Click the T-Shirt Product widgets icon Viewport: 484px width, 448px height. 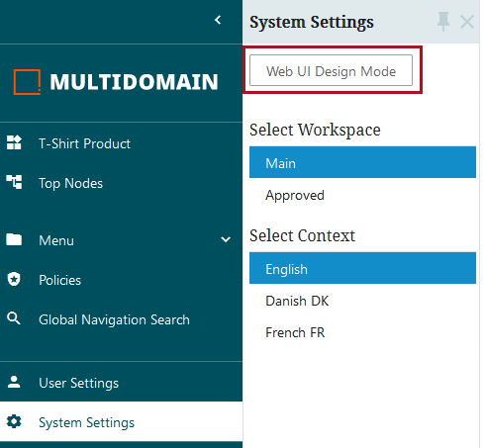14,142
